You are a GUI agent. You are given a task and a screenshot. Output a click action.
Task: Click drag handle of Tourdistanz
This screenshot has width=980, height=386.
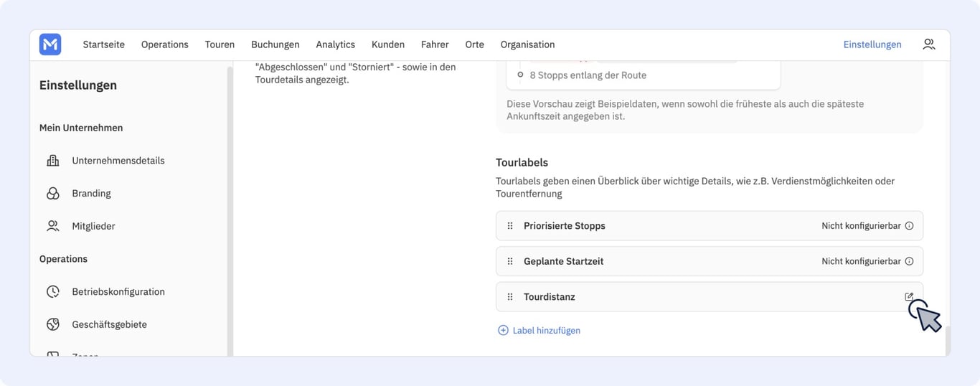coord(510,296)
